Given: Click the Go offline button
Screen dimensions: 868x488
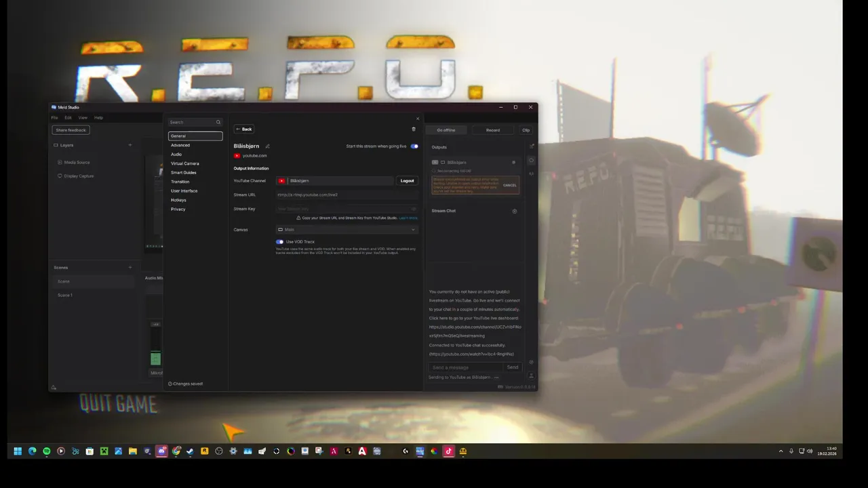Looking at the screenshot, I should coord(446,130).
